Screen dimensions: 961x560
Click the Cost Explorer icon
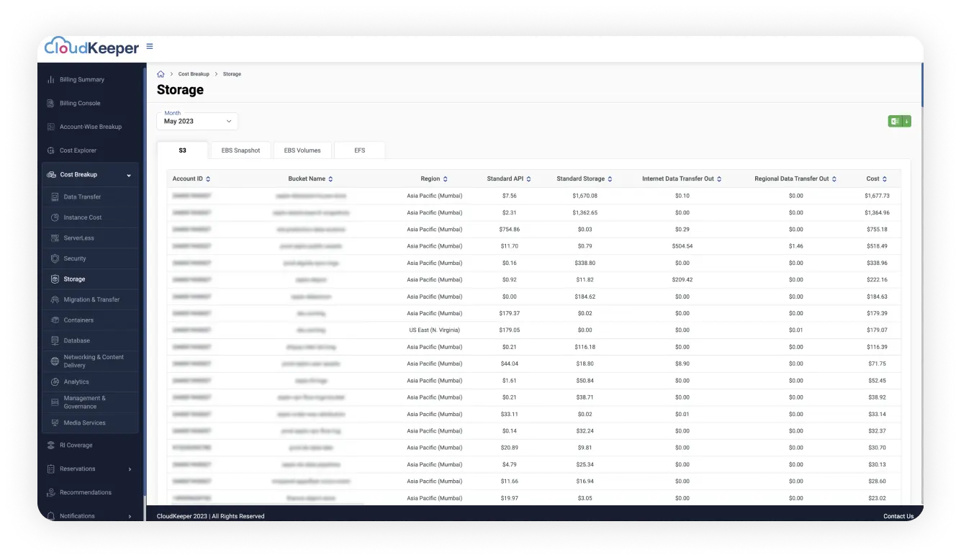(x=51, y=151)
